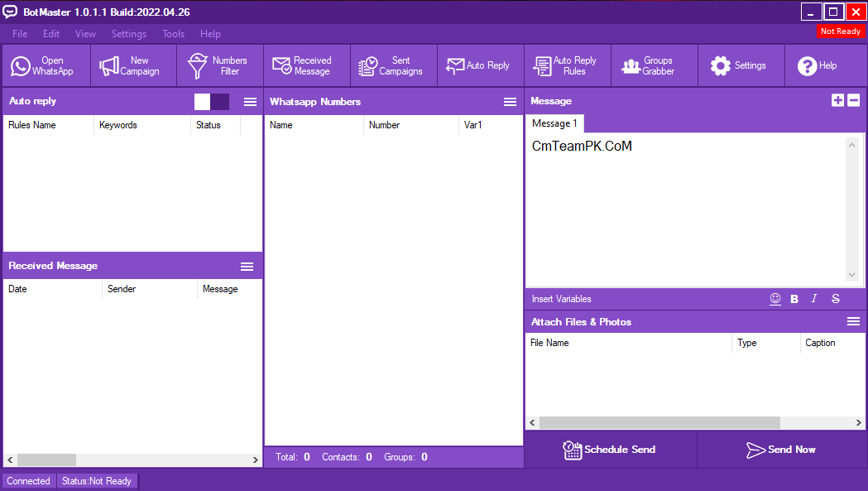
Task: Open the Numbers Filter tool
Action: [x=220, y=66]
